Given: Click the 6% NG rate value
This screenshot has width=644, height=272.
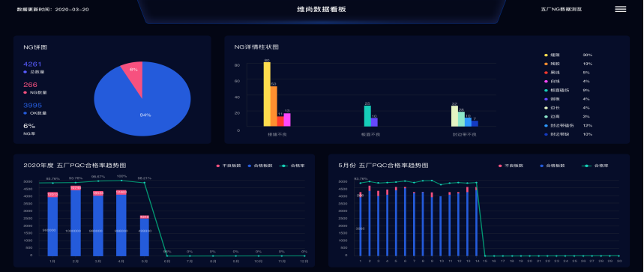Looking at the screenshot, I should click(29, 126).
